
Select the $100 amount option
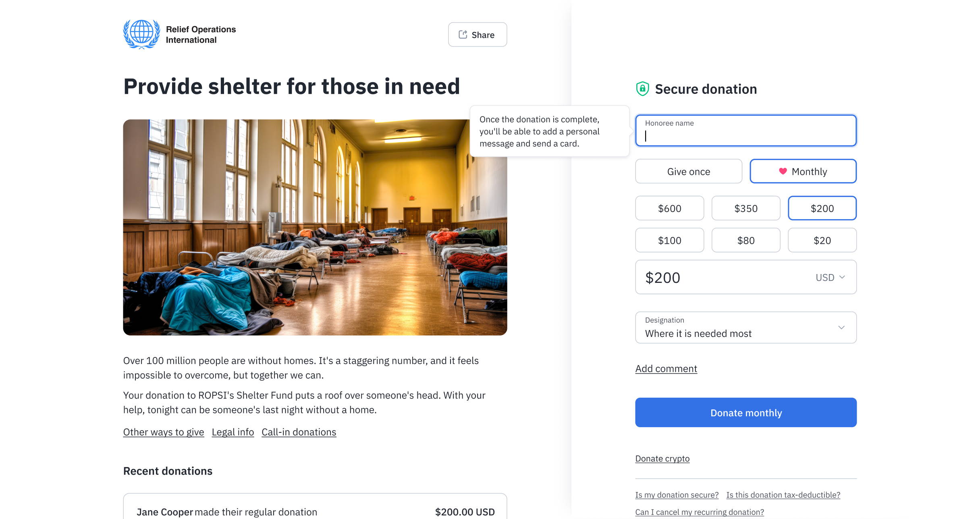[x=669, y=241]
